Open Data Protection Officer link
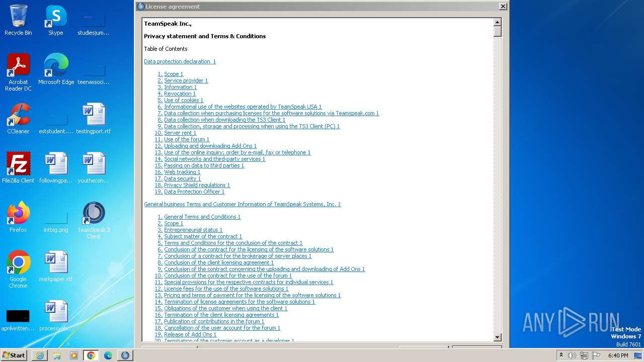Image resolution: width=644 pixels, height=362 pixels. click(x=194, y=192)
